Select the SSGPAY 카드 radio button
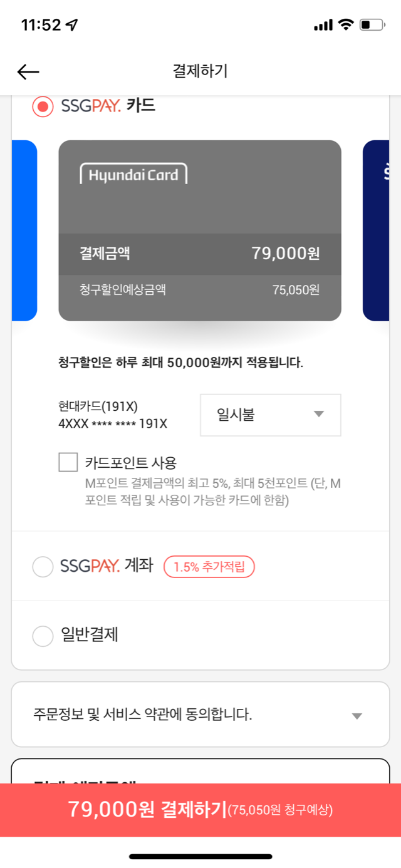Screen dimensions: 401x868 pyautogui.click(x=43, y=106)
